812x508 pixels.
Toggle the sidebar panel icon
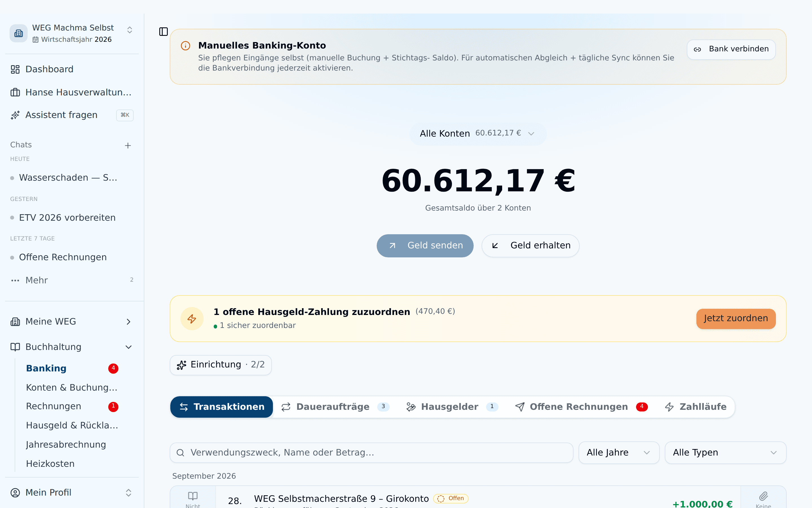tap(164, 32)
